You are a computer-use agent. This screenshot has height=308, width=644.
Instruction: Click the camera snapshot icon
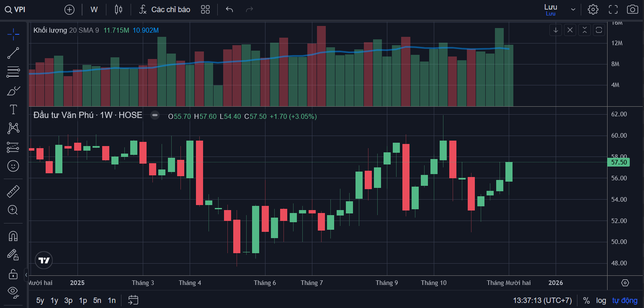[632, 9]
